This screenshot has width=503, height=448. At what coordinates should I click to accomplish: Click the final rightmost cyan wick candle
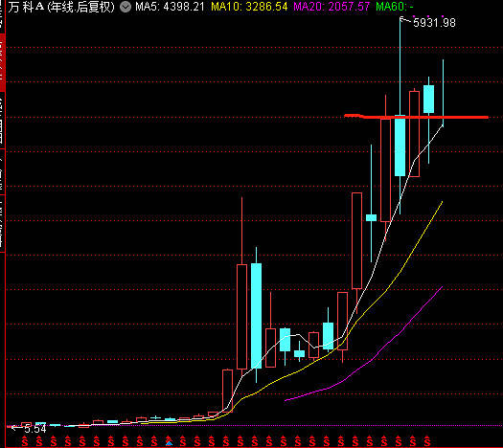pos(443,93)
